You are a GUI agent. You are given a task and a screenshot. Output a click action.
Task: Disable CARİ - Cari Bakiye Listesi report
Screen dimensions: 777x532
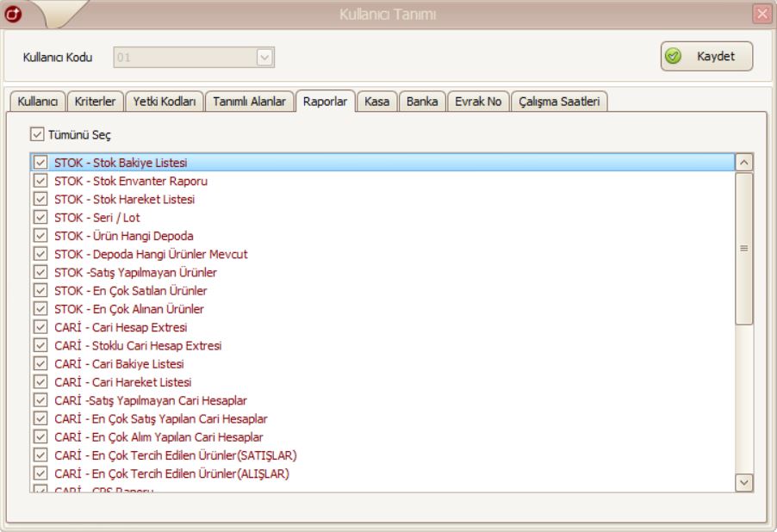[x=40, y=363]
